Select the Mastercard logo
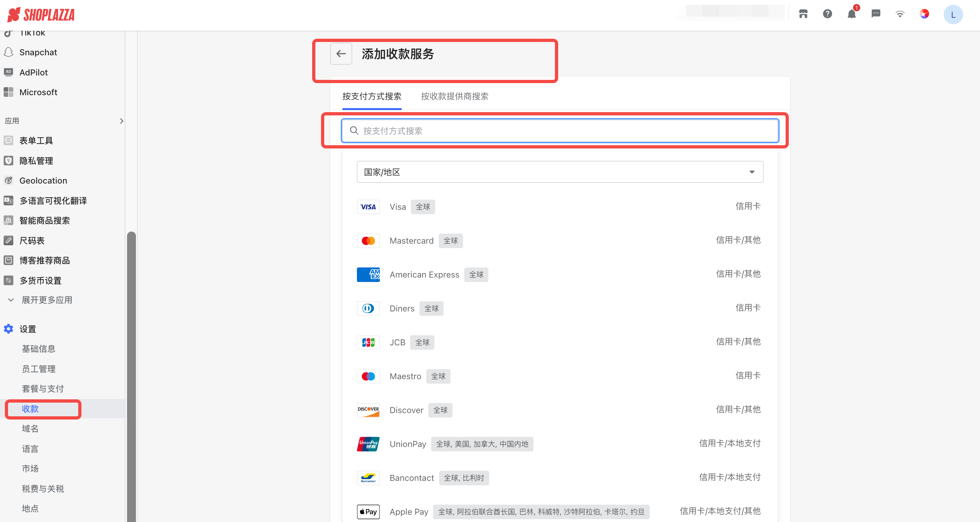Screen dimensions: 980x522 pos(368,241)
